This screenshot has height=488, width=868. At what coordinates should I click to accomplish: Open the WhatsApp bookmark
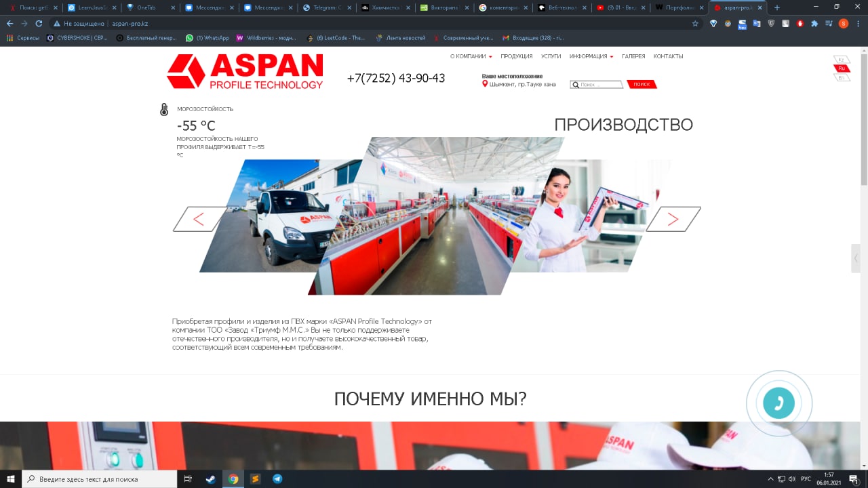coord(208,38)
